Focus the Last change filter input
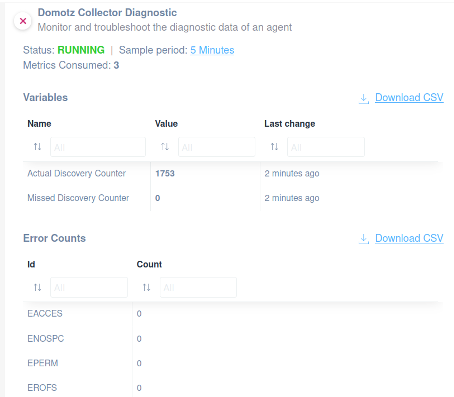Screen dimensions: 454x397 click(x=326, y=147)
